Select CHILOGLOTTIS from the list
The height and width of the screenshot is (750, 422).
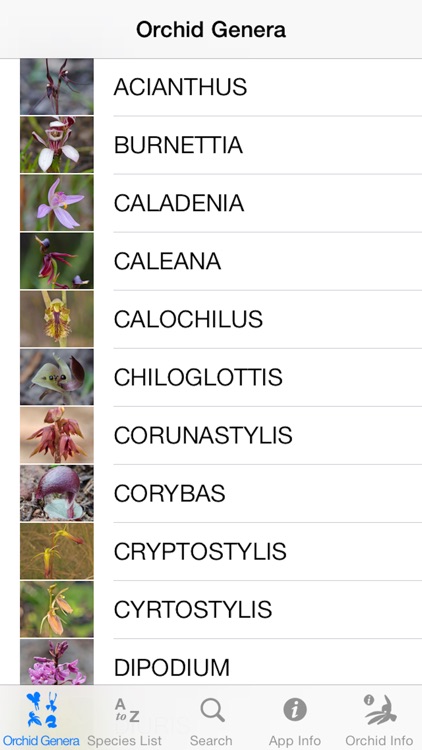coord(211,377)
